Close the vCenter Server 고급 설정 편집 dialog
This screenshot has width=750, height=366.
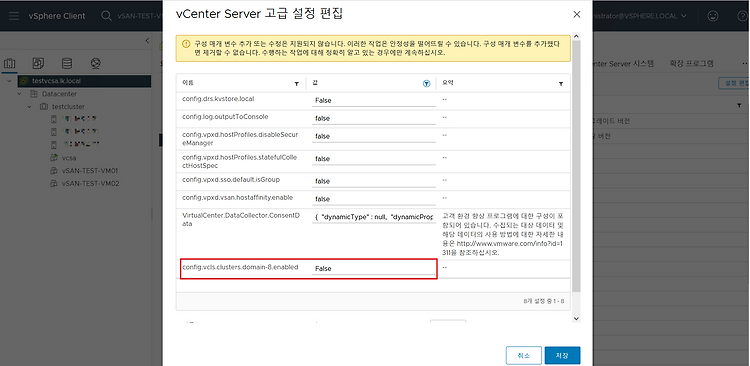[x=576, y=14]
